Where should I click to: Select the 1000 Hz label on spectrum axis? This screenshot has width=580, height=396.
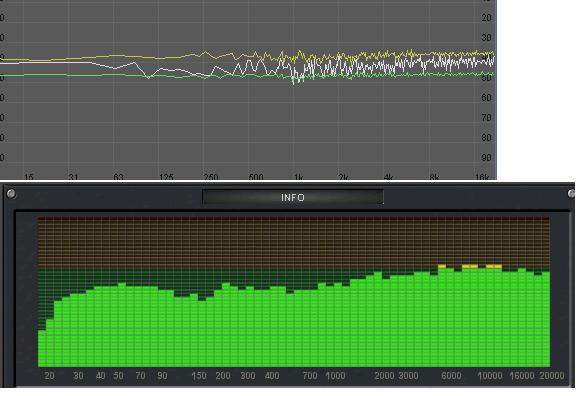[335, 376]
